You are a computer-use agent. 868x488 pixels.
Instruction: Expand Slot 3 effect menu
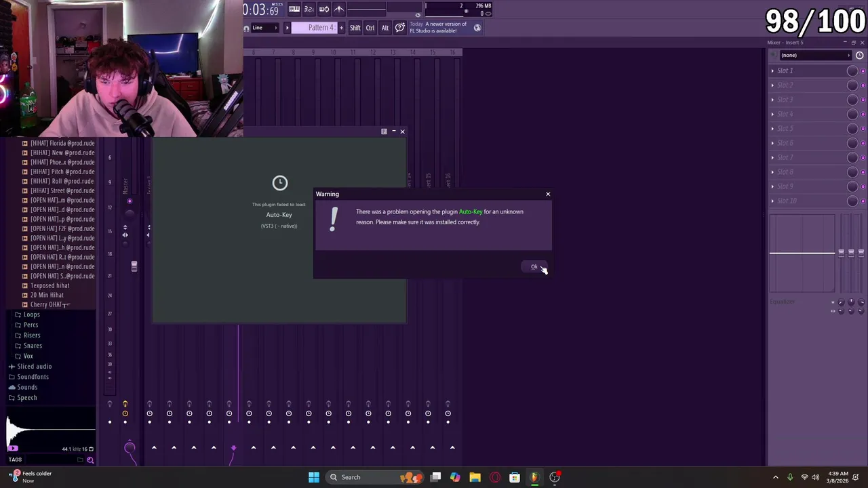point(772,100)
